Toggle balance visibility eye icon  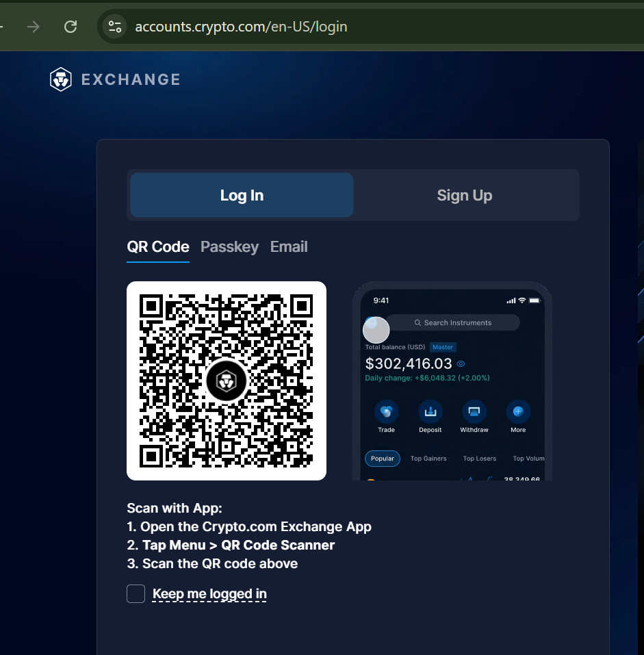pyautogui.click(x=461, y=364)
